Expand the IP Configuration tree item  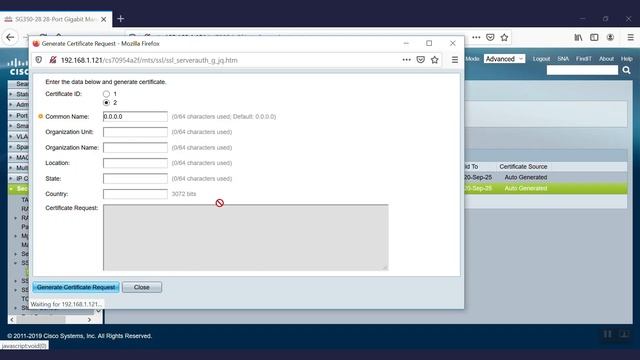(x=18, y=178)
